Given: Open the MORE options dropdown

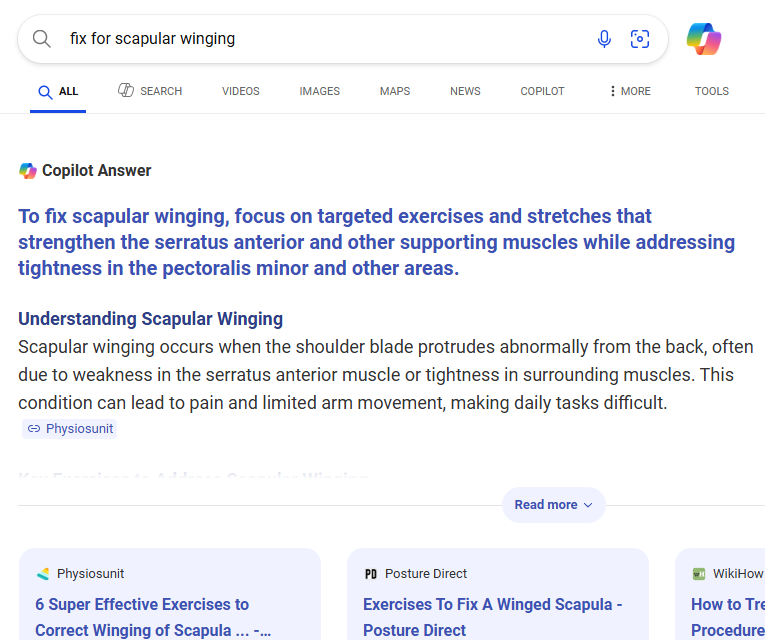Looking at the screenshot, I should coord(630,91).
